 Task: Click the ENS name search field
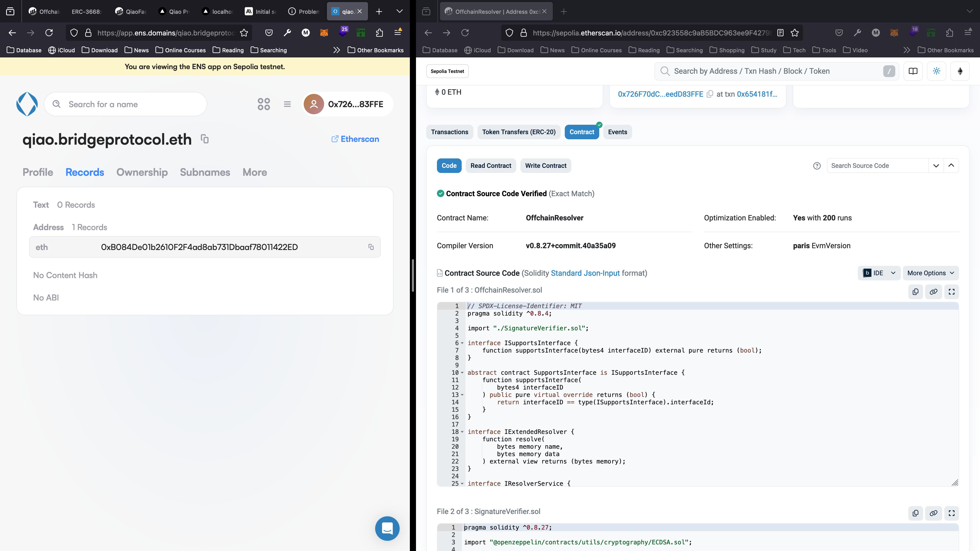click(126, 104)
